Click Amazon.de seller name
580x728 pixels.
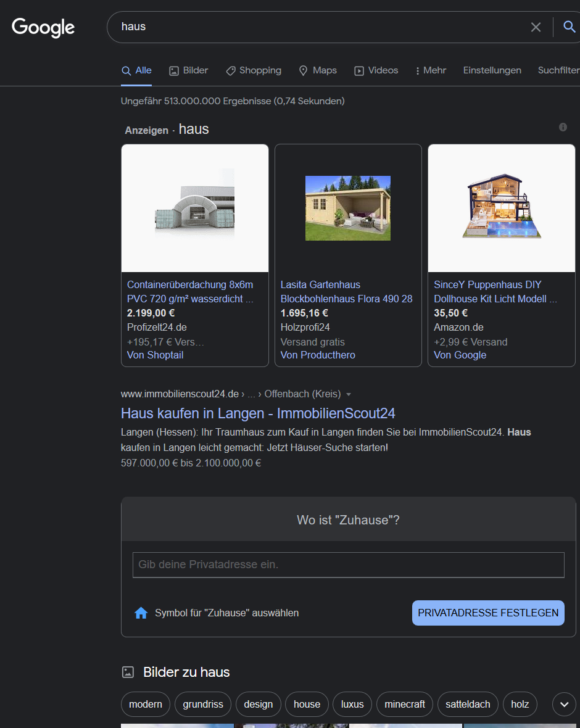point(458,328)
